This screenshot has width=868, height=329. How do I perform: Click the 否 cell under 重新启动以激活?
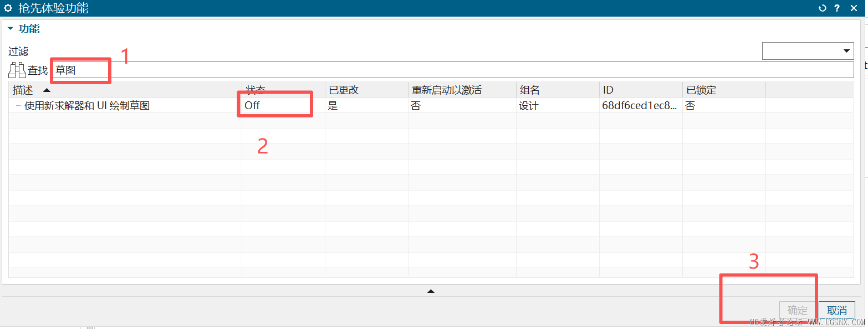click(x=462, y=105)
